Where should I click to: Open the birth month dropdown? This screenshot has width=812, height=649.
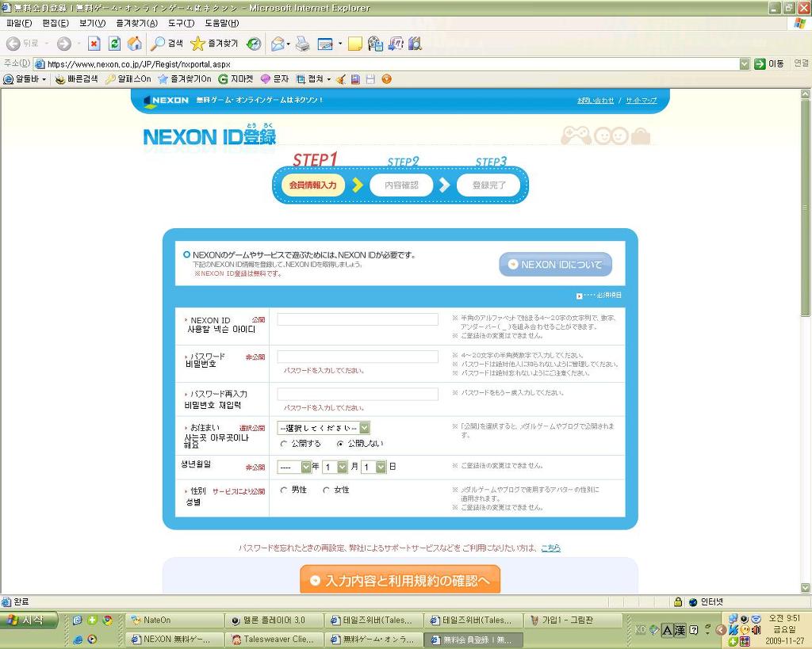(335, 467)
